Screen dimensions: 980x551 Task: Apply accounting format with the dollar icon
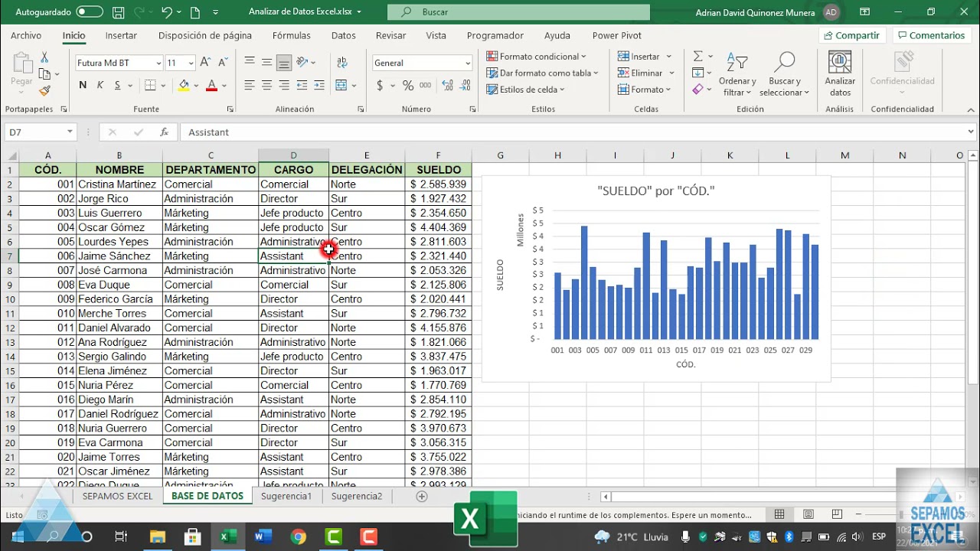coord(380,86)
